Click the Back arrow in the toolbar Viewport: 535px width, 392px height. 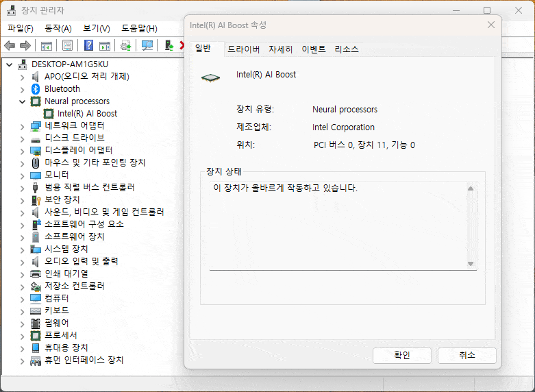point(10,46)
